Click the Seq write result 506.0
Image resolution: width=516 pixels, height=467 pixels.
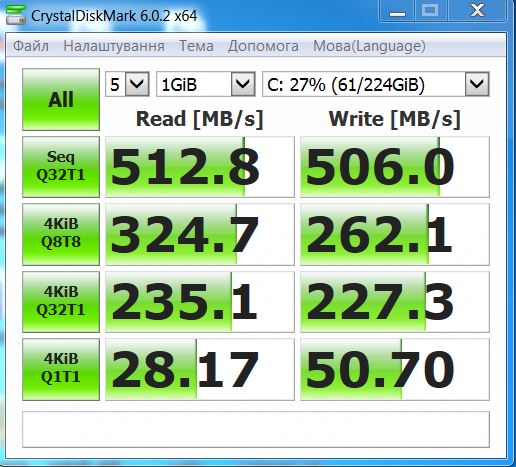coord(395,167)
